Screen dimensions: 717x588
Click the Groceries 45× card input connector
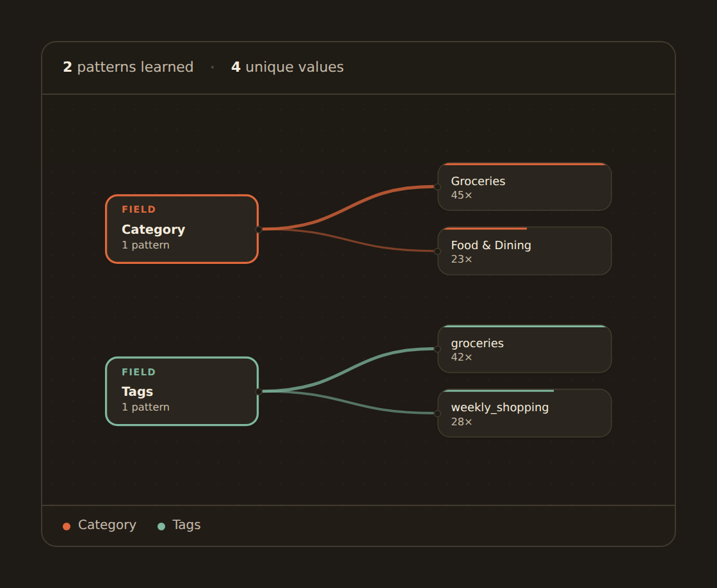click(x=438, y=186)
